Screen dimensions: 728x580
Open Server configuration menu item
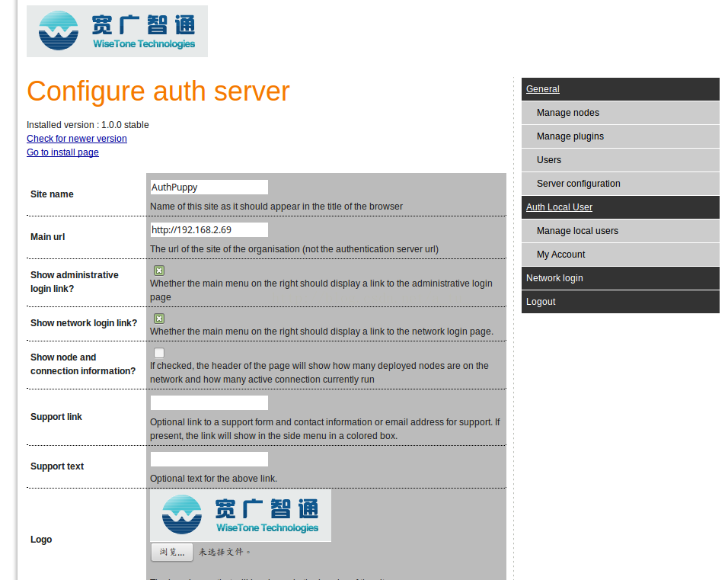pos(578,184)
